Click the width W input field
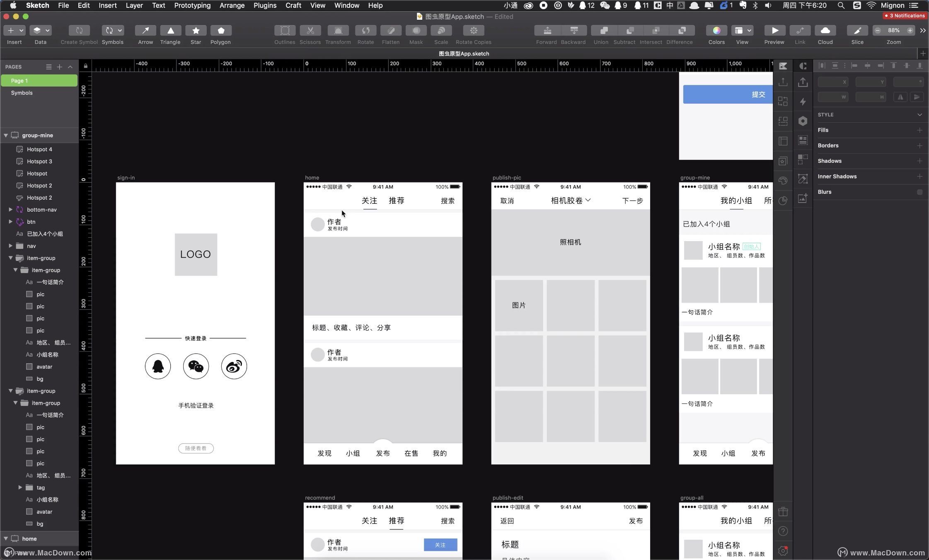The image size is (929, 560). (x=833, y=97)
